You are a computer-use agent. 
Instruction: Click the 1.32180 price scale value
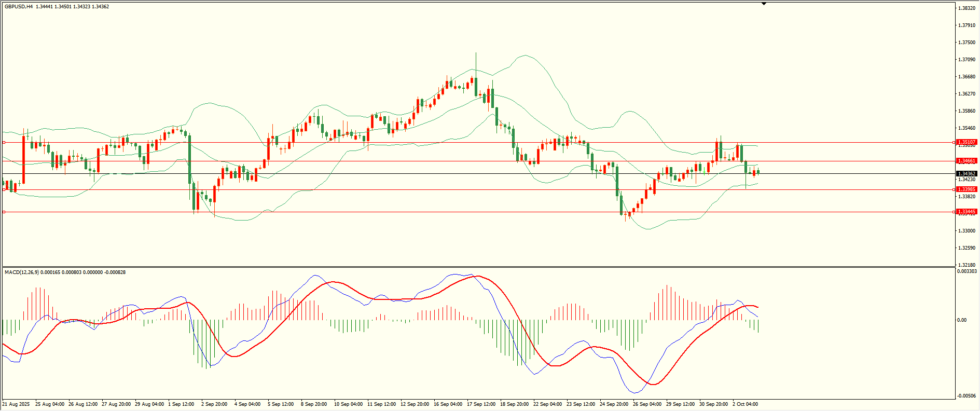pos(967,265)
